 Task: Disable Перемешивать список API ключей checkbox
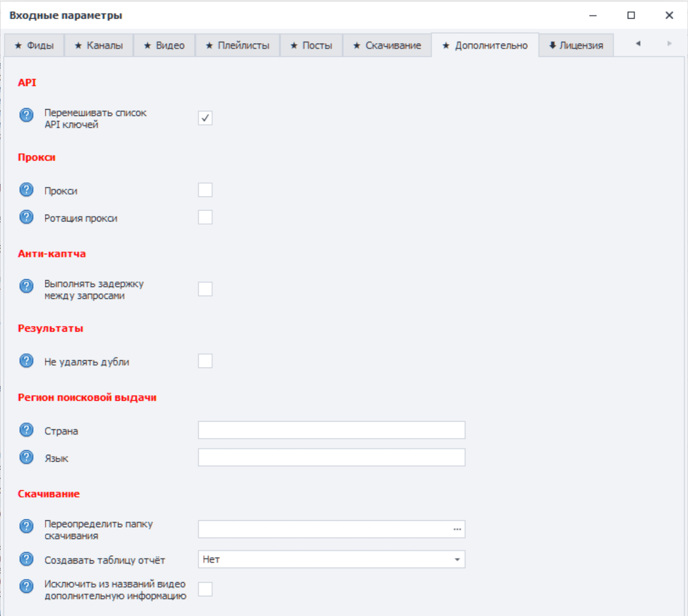tap(205, 118)
